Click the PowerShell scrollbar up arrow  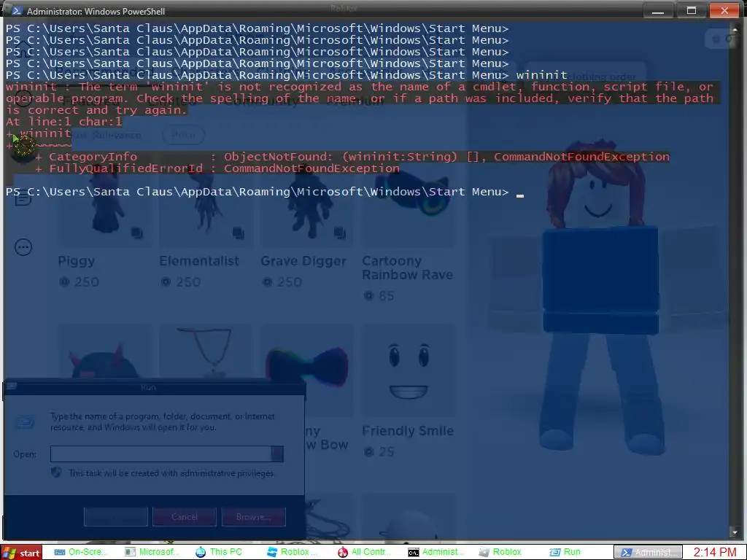(x=734, y=28)
